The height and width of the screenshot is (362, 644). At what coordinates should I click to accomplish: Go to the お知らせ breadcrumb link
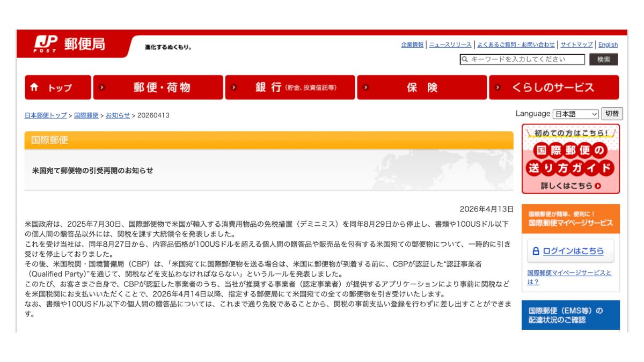tap(118, 115)
